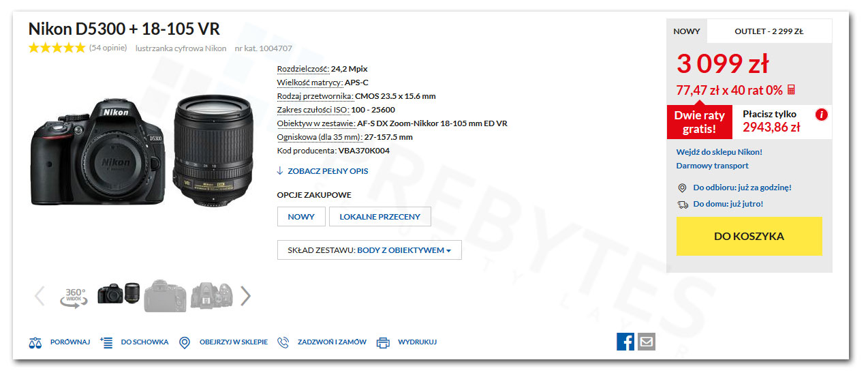Open the 360° view icon
This screenshot has height=373, width=868.
[74, 296]
